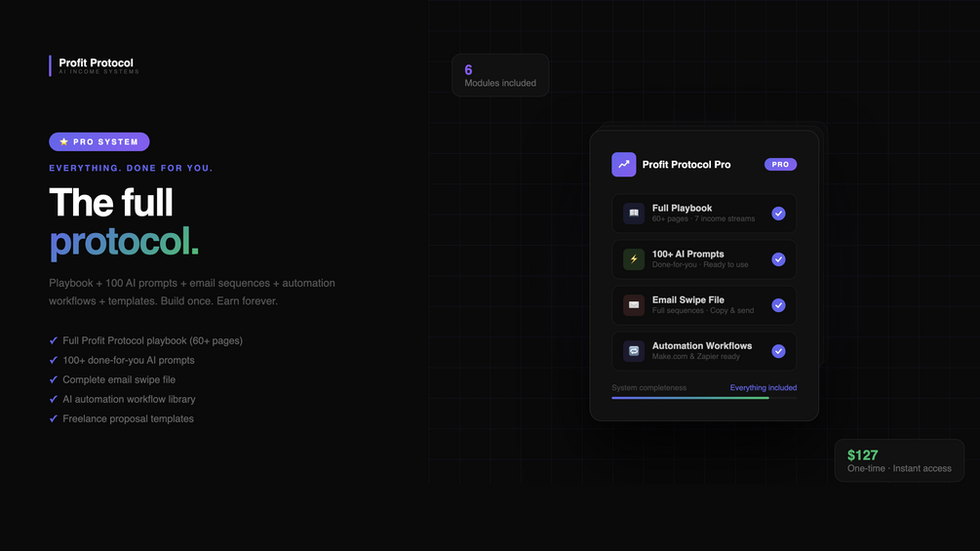Click 'One-time · Instant access' text
The height and width of the screenshot is (551, 980).
pyautogui.click(x=899, y=468)
